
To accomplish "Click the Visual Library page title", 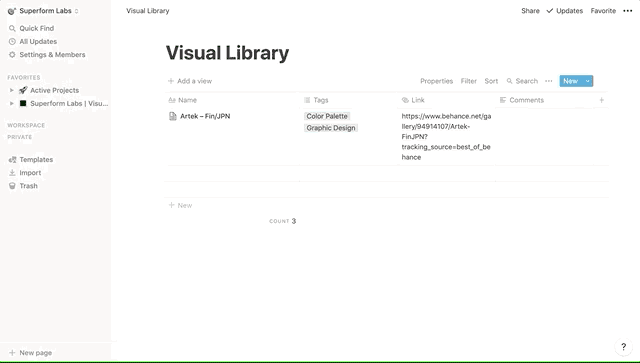I will (x=227, y=53).
